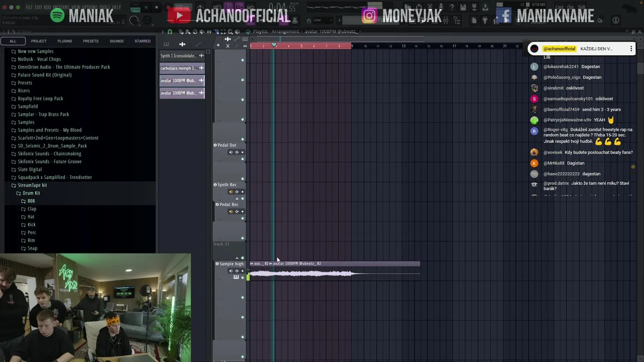Viewport: 644px width, 362px height.
Task: Click the piano icon above the timeline ruler
Action: tap(245, 39)
